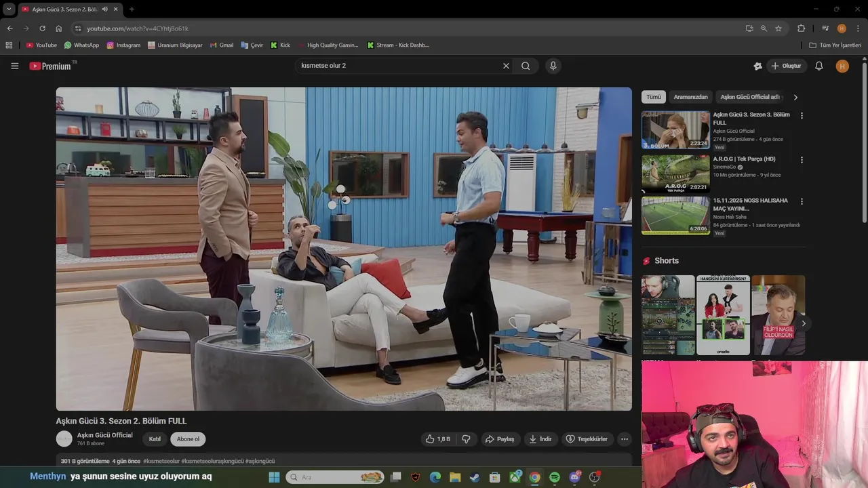Open Discord from the taskbar

click(574, 477)
